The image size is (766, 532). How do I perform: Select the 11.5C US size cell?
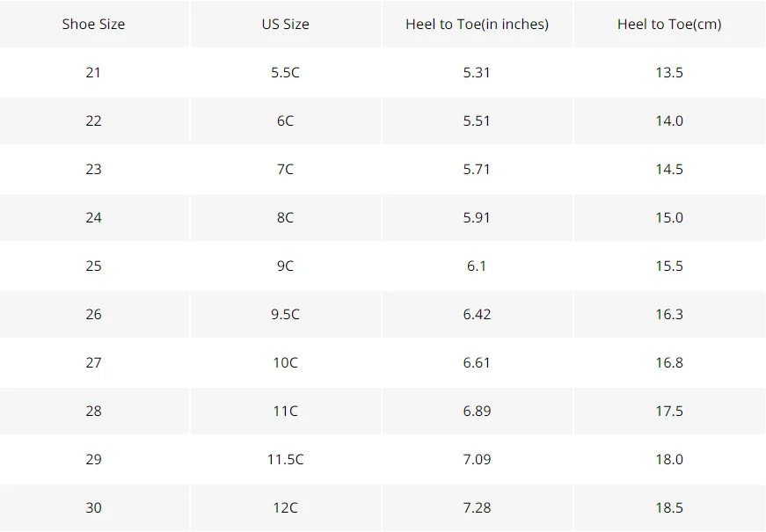285,459
